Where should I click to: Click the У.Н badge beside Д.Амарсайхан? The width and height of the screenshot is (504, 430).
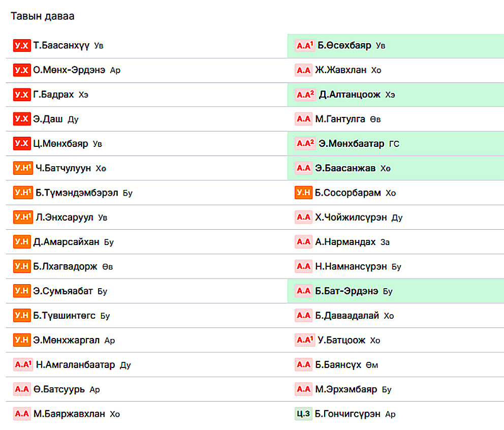coord(22,241)
